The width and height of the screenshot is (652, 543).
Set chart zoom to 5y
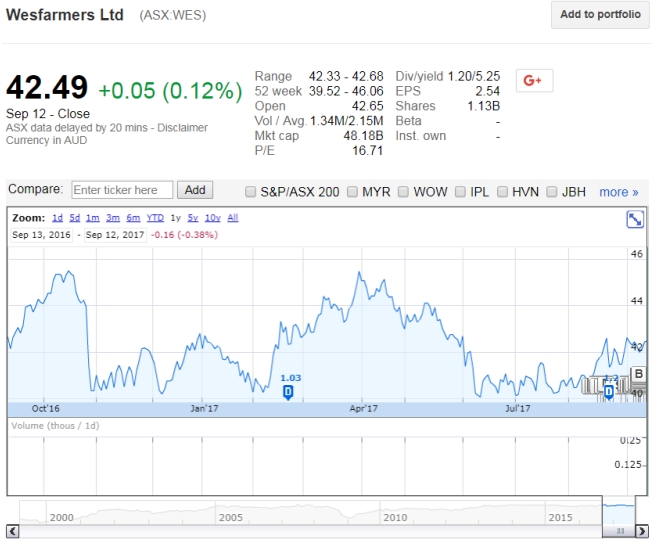[x=193, y=218]
